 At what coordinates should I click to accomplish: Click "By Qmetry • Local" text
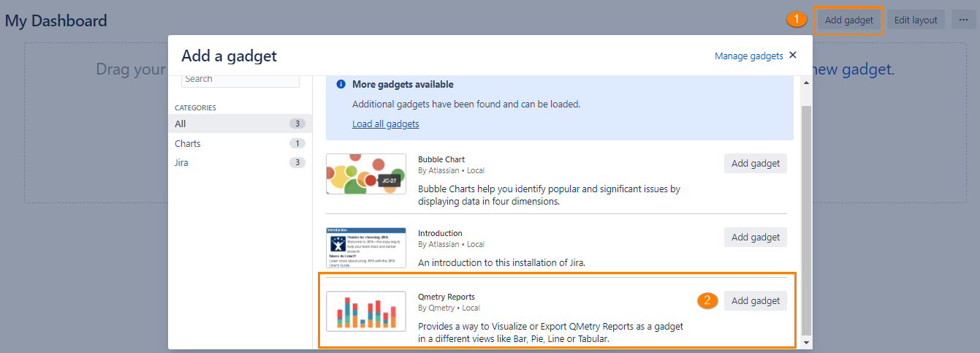click(449, 308)
